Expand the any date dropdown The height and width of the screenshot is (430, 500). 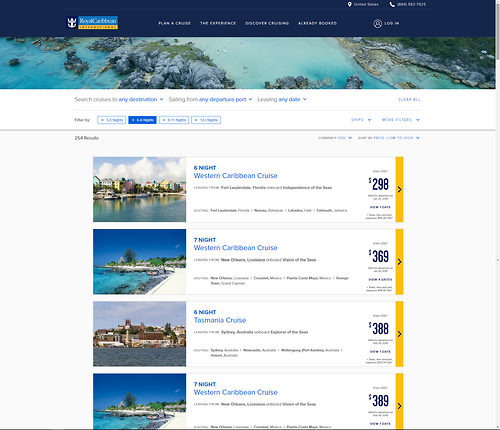point(292,99)
